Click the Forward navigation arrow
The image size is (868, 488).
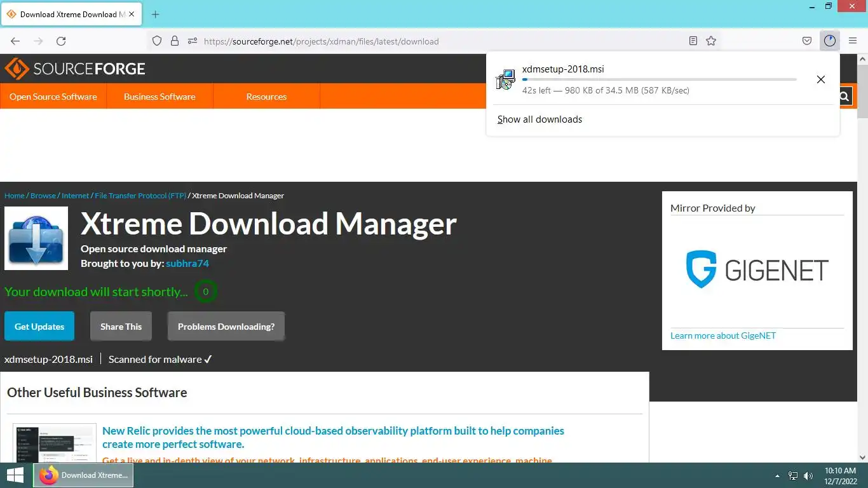[38, 41]
